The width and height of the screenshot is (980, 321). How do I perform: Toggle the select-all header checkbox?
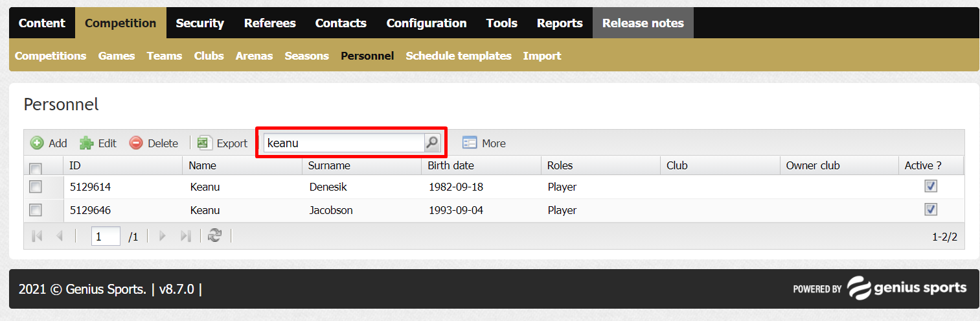click(x=36, y=169)
